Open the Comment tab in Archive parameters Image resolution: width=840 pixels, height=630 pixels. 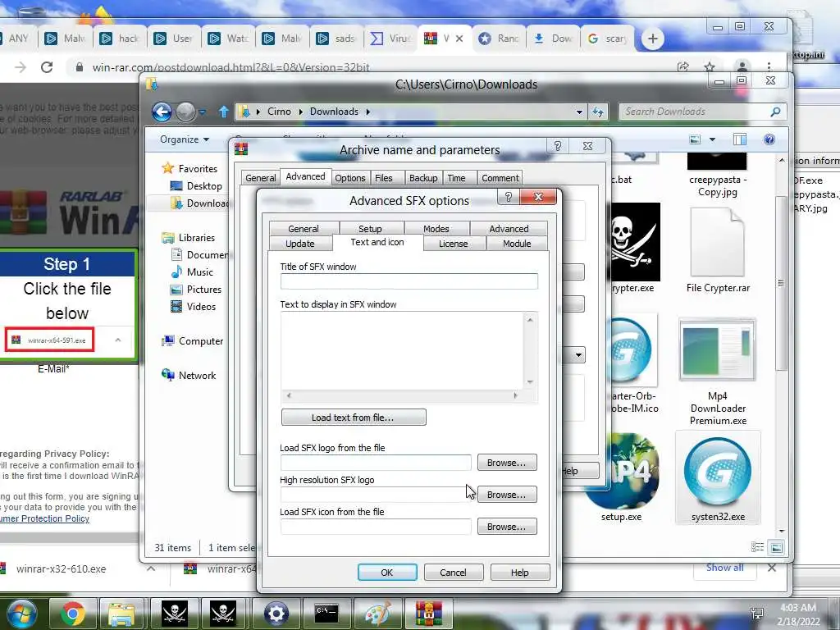[x=500, y=178]
